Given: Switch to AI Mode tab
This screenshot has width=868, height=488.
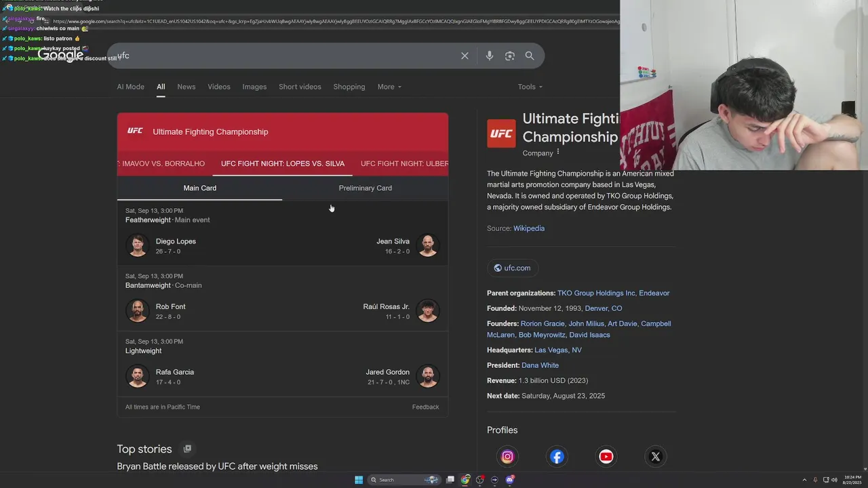Looking at the screenshot, I should [130, 87].
